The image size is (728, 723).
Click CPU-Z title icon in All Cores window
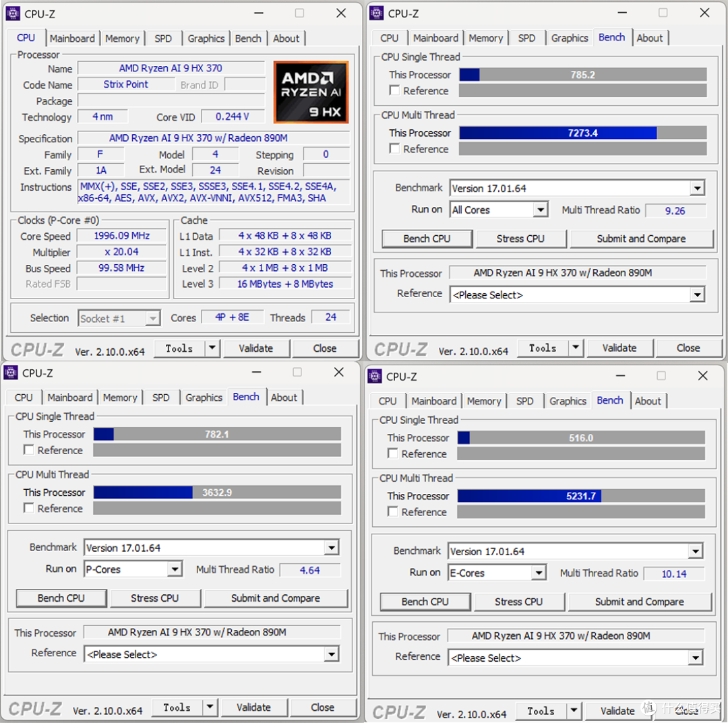click(377, 13)
